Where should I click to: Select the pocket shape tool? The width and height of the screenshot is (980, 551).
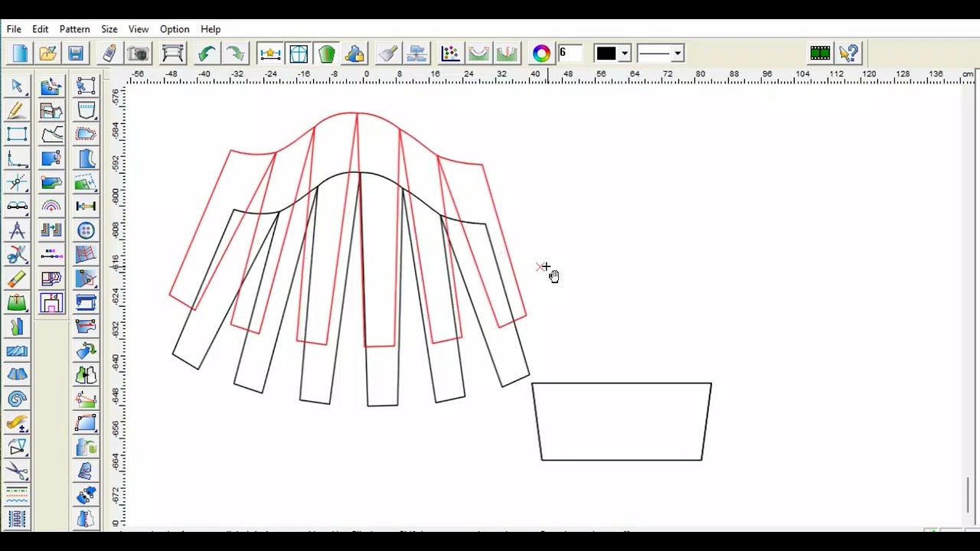point(86,111)
